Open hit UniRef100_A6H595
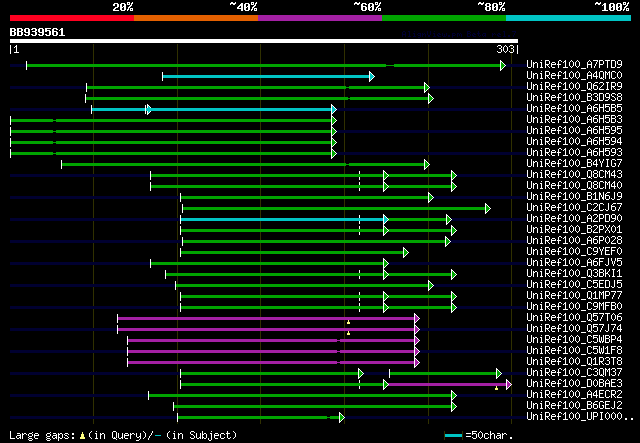The height and width of the screenshot is (443, 640). click(x=574, y=130)
